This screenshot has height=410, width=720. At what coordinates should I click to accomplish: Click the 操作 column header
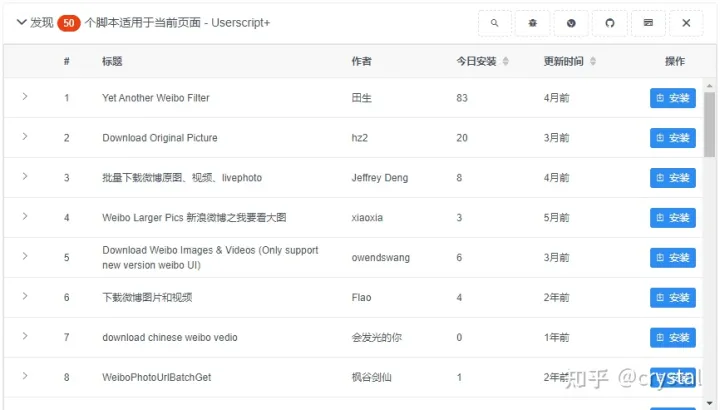click(675, 61)
